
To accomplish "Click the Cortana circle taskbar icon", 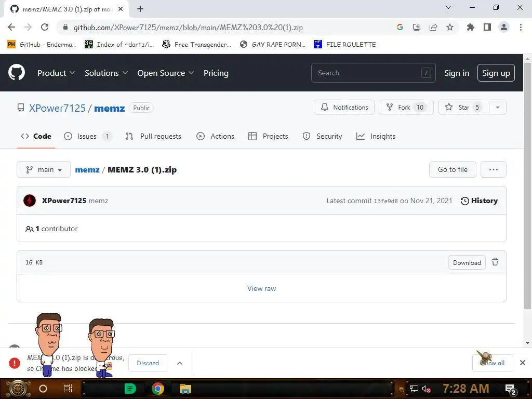I will click(43, 389).
